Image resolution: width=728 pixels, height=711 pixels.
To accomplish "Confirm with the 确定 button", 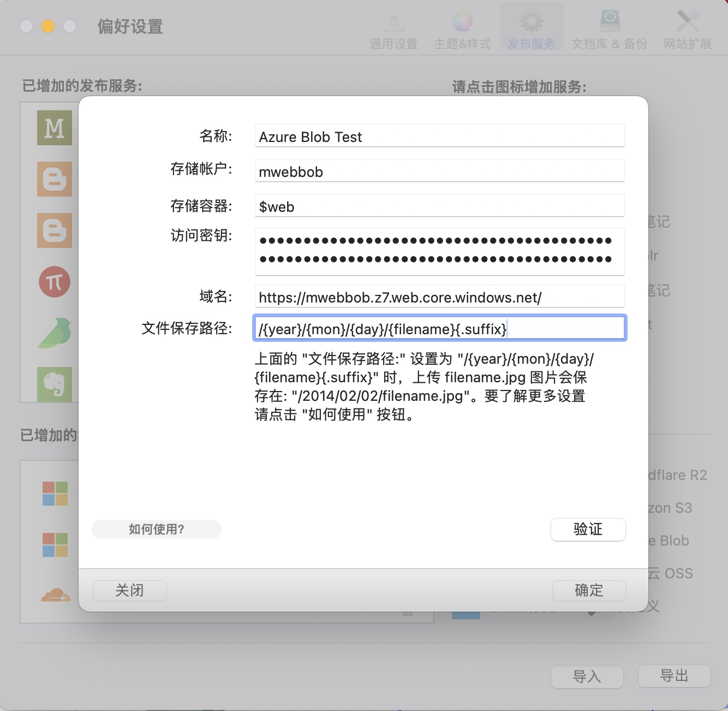I will point(589,590).
